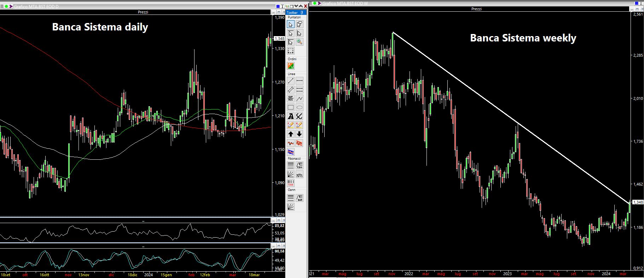The width and height of the screenshot is (644, 278).
Task: Click the dots handle above first indicator pane
Action: point(143,221)
